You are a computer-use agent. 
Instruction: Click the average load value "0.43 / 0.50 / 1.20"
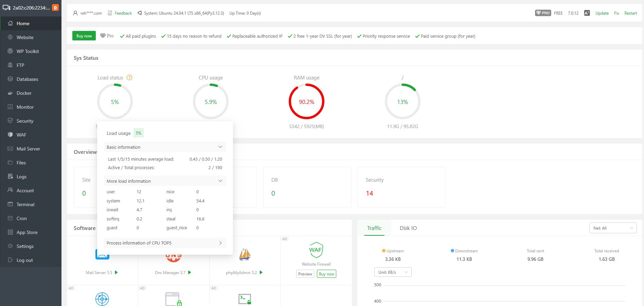tap(206, 159)
